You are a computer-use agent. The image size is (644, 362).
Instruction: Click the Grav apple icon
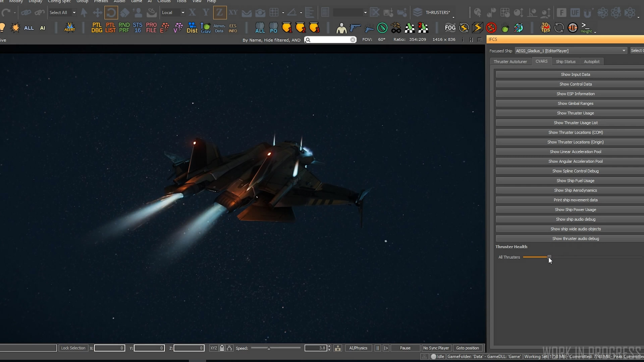coord(206,28)
